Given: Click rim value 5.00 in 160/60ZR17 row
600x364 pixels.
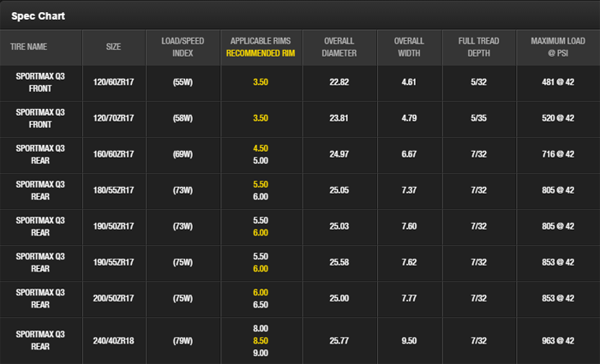Looking at the screenshot, I should pos(261,161).
